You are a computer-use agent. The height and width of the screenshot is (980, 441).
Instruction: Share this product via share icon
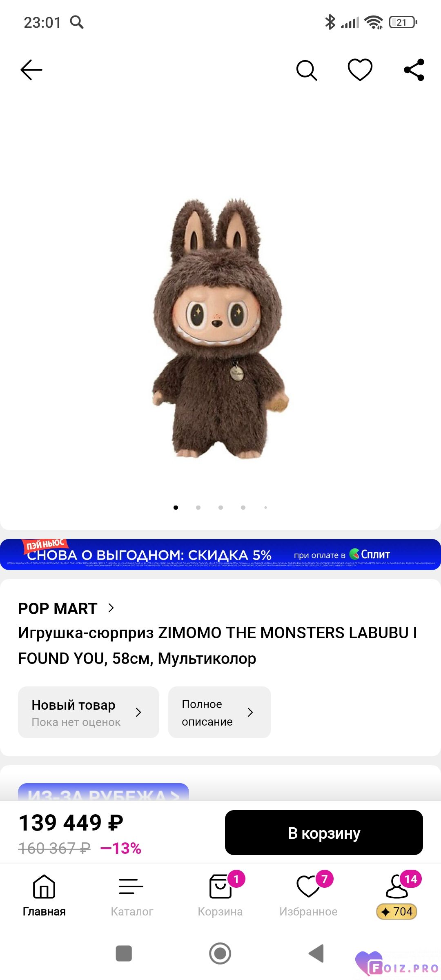pos(414,70)
